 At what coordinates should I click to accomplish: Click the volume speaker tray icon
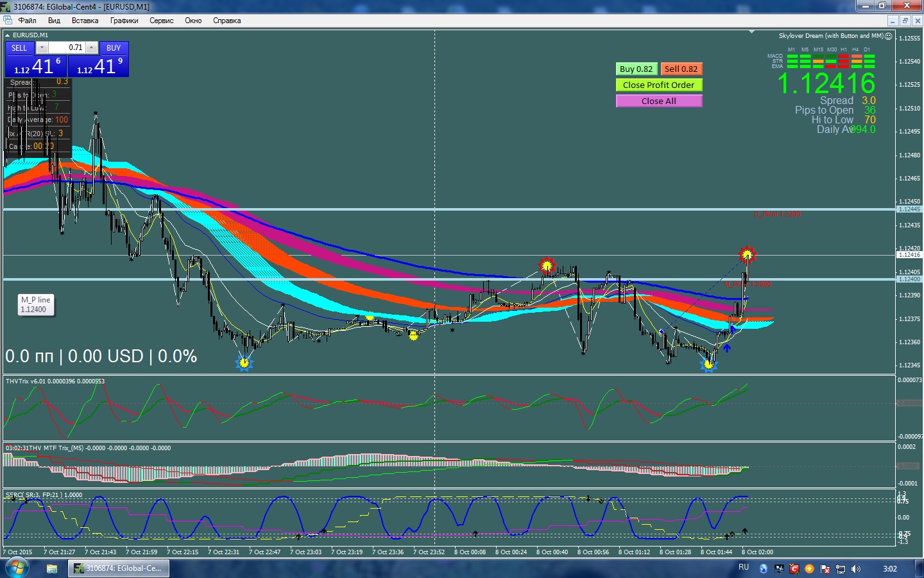(x=856, y=568)
